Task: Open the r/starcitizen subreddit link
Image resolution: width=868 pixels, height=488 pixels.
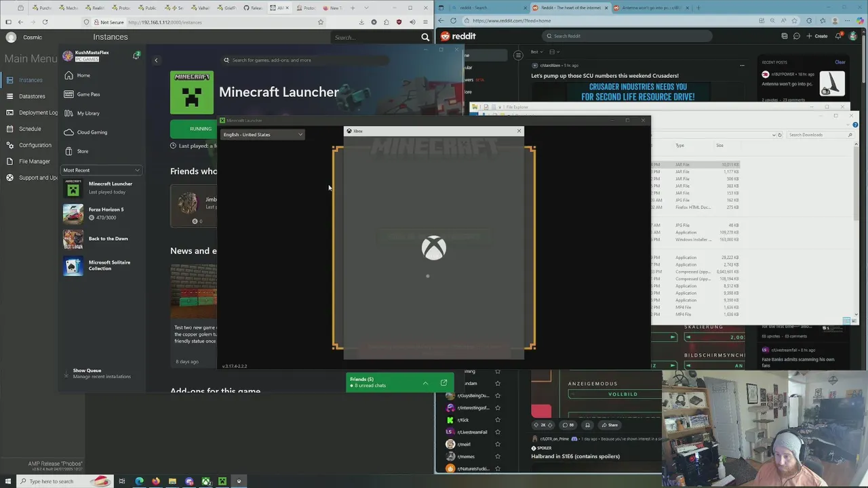Action: click(550, 66)
